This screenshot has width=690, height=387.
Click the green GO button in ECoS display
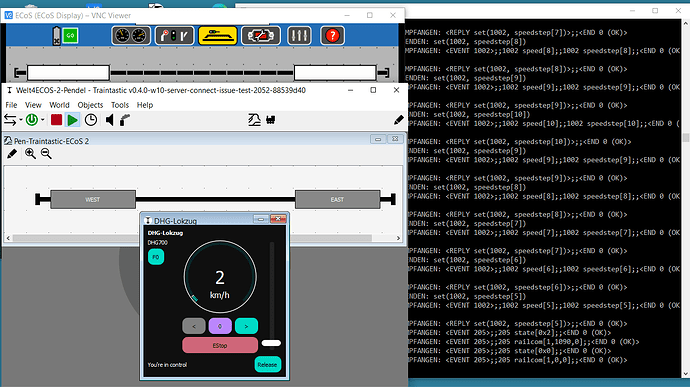pos(70,36)
